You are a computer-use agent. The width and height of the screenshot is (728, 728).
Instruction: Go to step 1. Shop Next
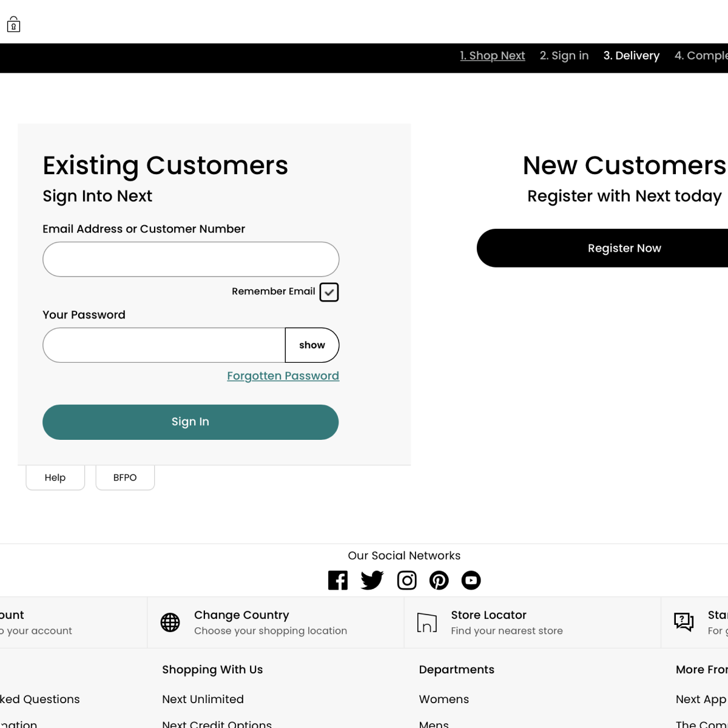tap(492, 56)
